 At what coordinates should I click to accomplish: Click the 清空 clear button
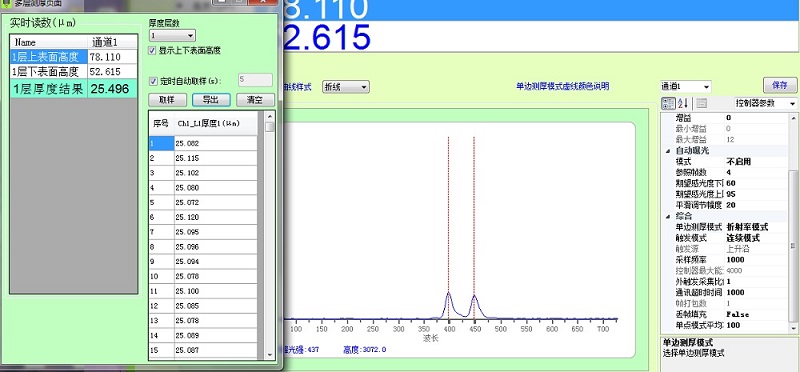(x=255, y=100)
